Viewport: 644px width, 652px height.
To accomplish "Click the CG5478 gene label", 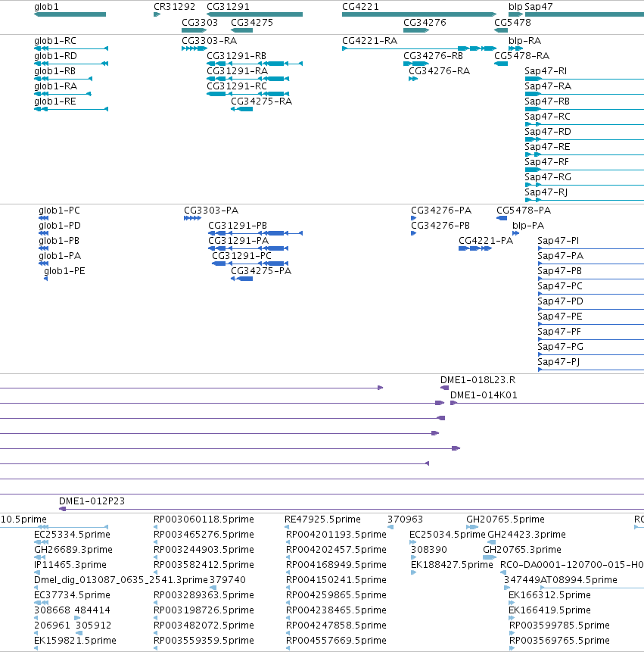I will click(513, 23).
